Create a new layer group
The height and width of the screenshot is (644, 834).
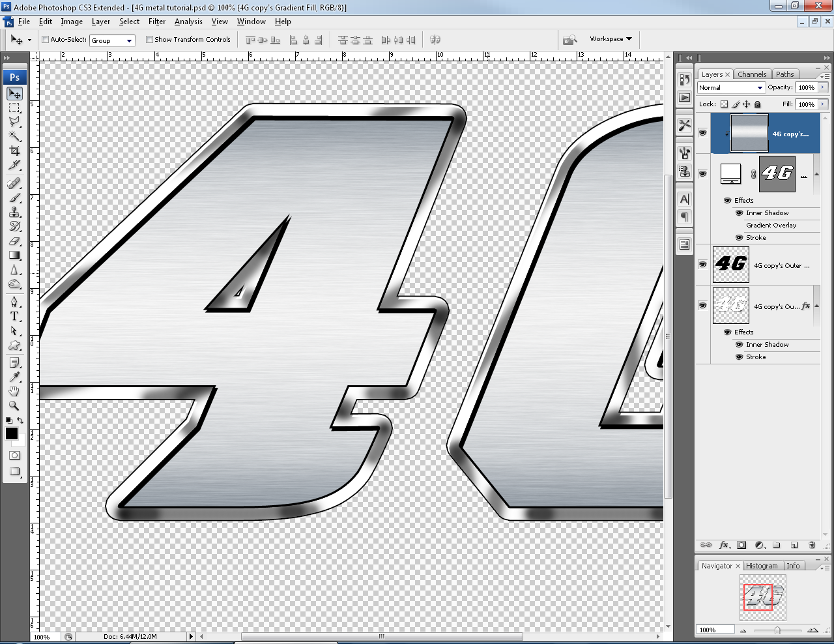pyautogui.click(x=777, y=545)
